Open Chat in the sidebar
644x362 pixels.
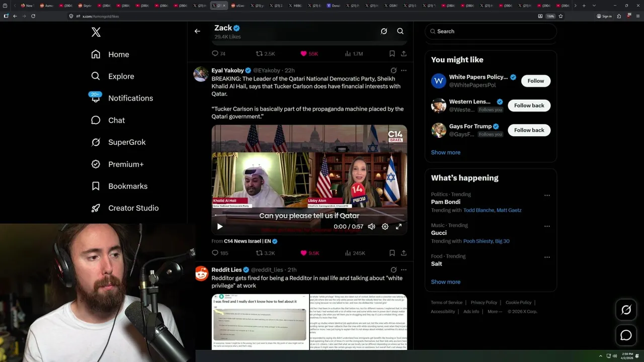(x=108, y=120)
